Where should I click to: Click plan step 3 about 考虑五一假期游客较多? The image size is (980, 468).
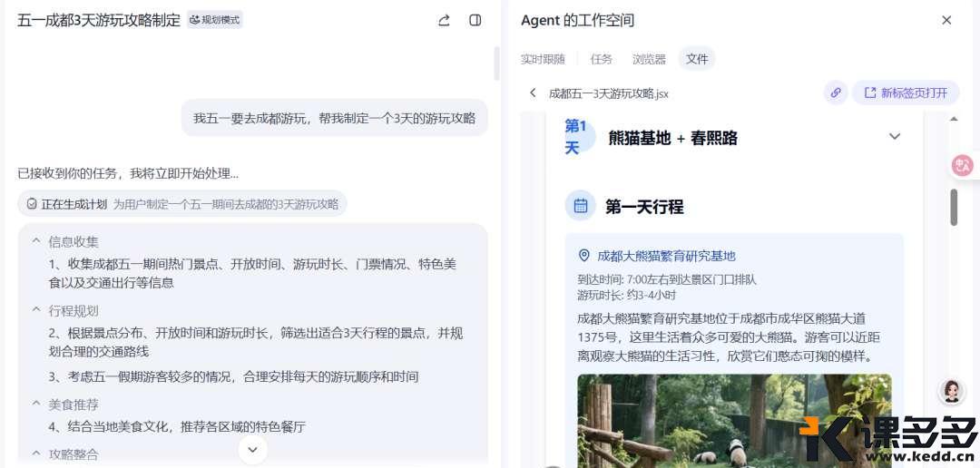[x=234, y=376]
